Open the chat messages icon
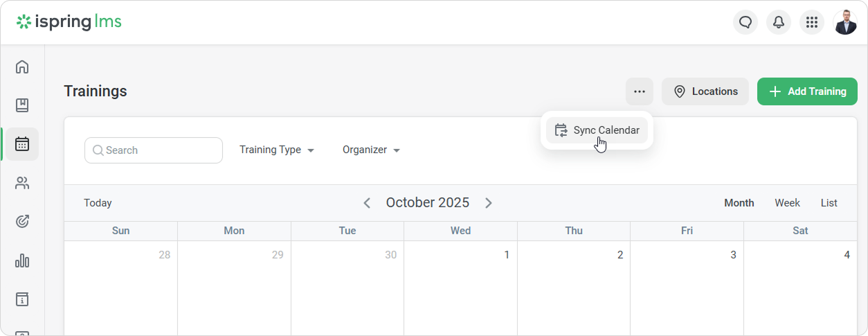The image size is (868, 336). [x=745, y=22]
